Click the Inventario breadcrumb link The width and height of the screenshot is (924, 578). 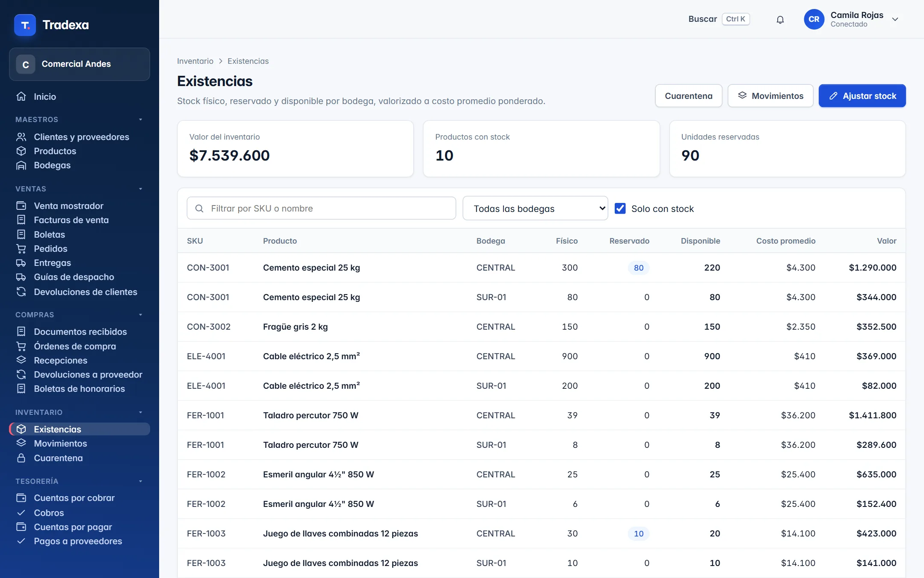(195, 61)
